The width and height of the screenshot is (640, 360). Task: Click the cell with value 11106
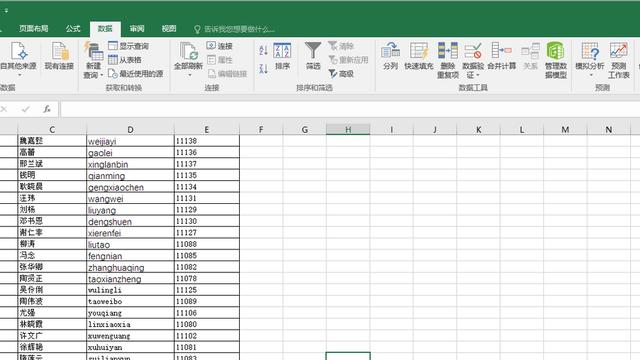tap(207, 313)
